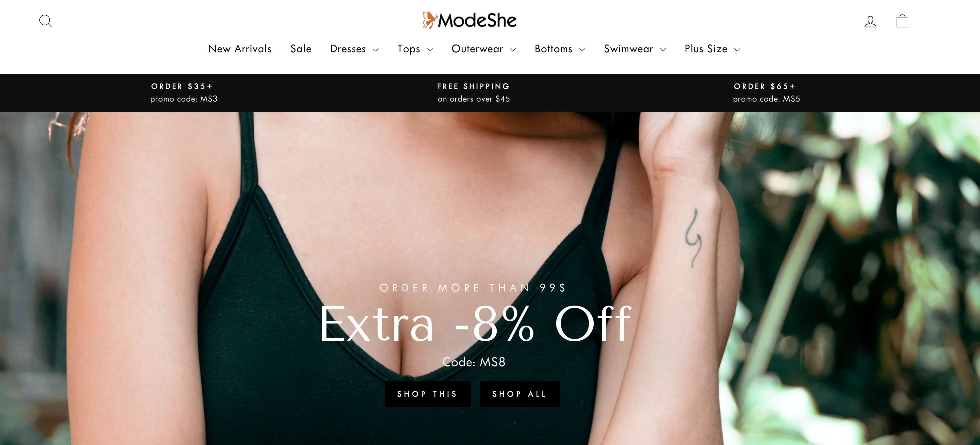Expand the Dresses dropdown chevron
980x445 pixels.
click(x=376, y=50)
